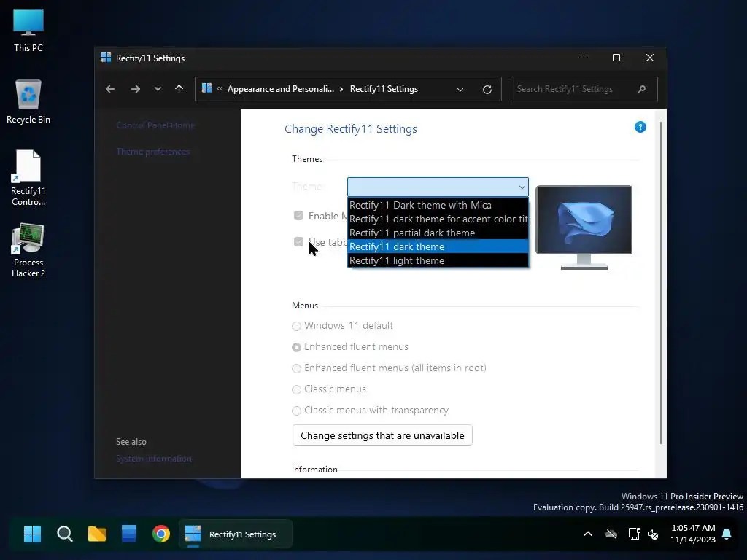Open the Recycle Bin desktop icon
The width and height of the screenshot is (747, 560).
point(28,101)
